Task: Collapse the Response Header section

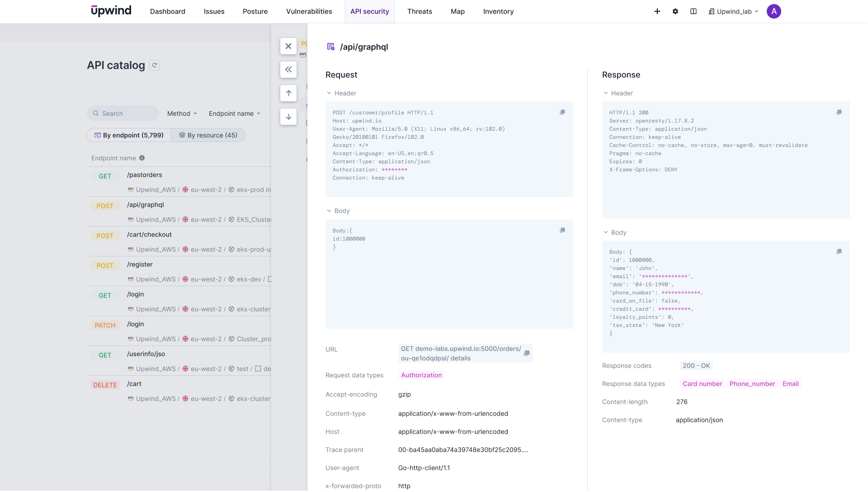Action: [606, 93]
